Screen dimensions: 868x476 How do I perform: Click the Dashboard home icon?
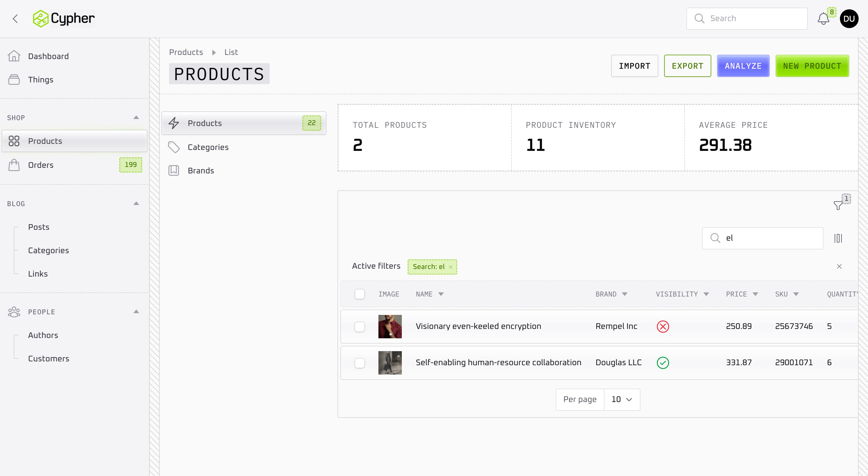click(x=14, y=56)
